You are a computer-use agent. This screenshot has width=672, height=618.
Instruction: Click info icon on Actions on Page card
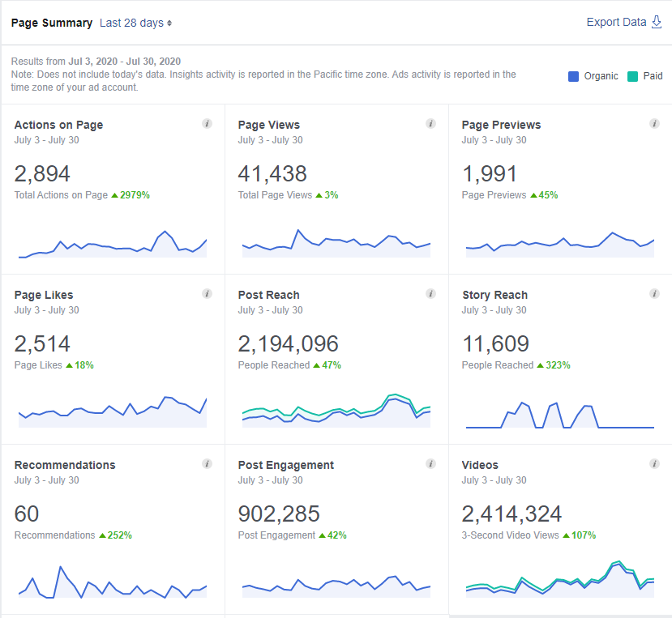(207, 124)
